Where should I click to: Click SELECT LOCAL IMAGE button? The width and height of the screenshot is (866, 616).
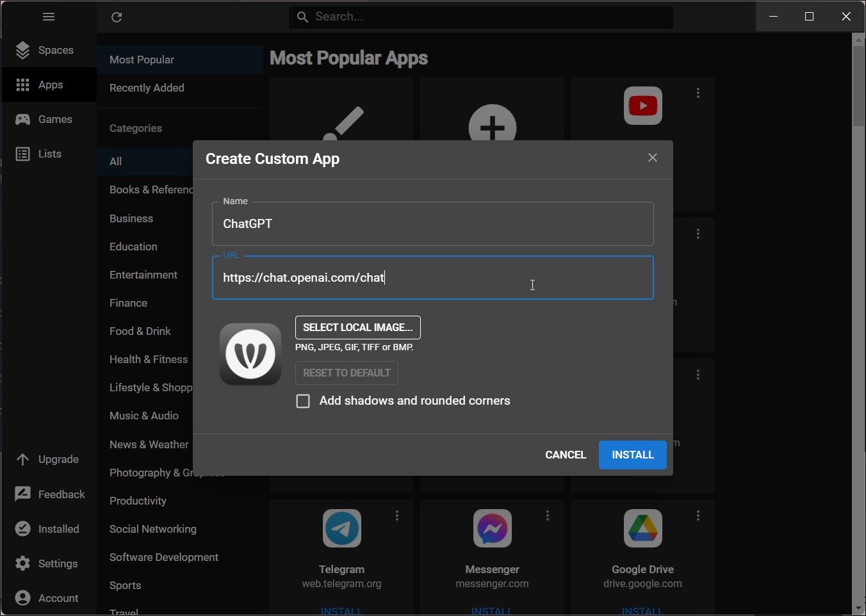click(357, 327)
